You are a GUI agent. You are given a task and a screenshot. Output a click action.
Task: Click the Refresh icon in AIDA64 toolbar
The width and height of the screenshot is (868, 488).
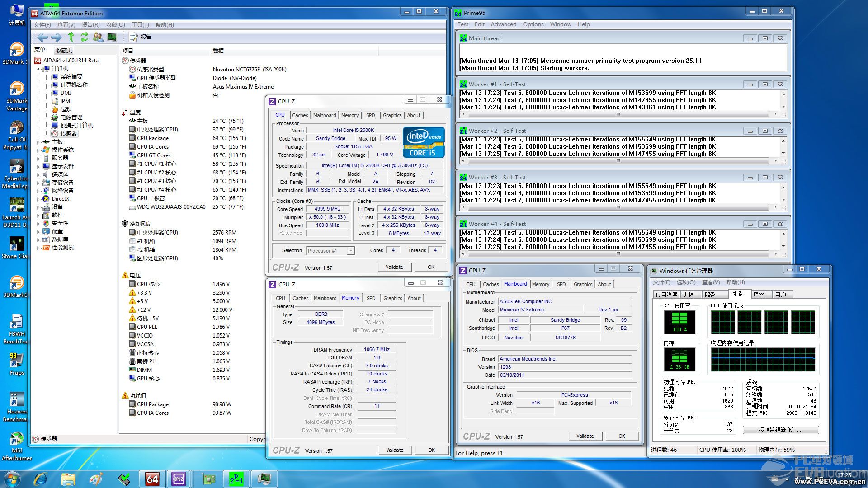85,37
